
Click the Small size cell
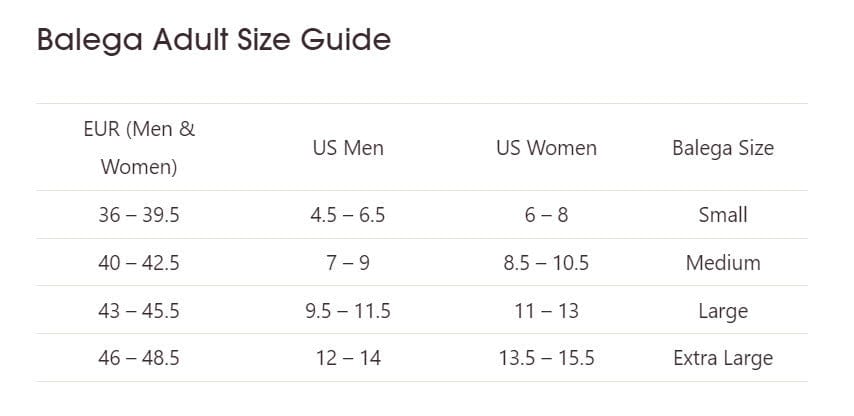pos(723,215)
